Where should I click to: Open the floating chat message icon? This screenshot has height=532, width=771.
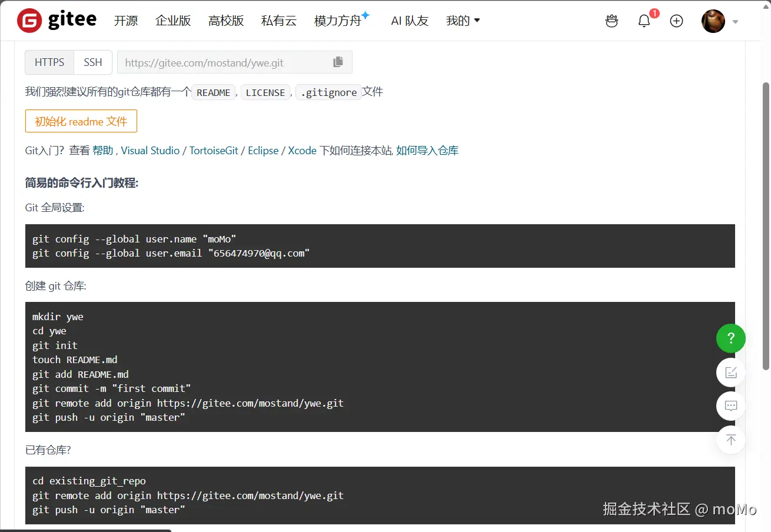(731, 406)
